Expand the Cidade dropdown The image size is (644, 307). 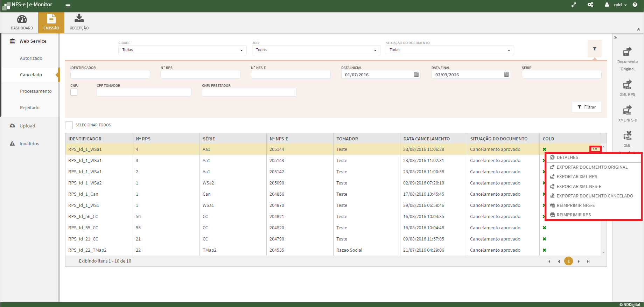(x=182, y=50)
